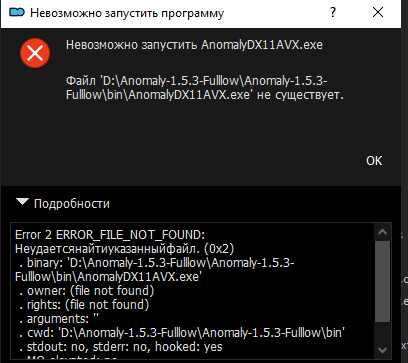Click the details scrollbar down arrow
408x363 pixels.
(382, 350)
